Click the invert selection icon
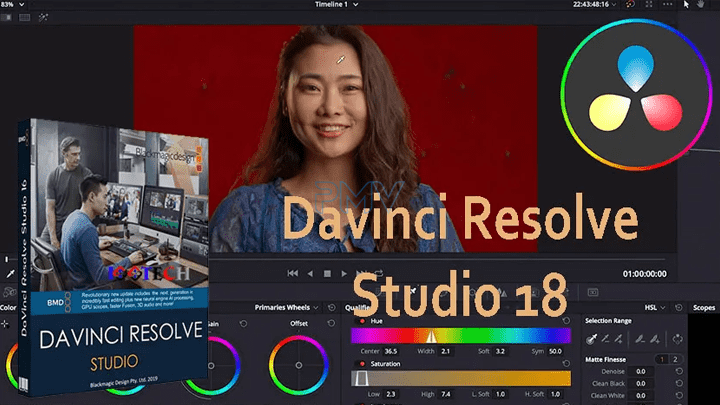720x405 pixels. click(x=677, y=339)
